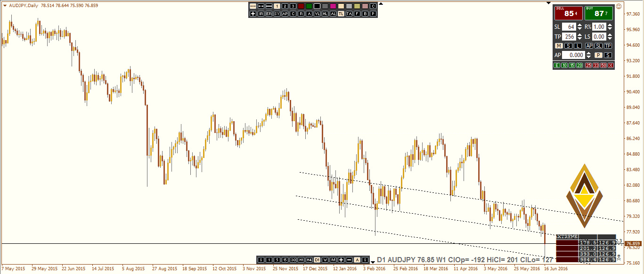Viewport: 644px width, 274px height.
Task: Enable the P toggle beside AP field
Action: coord(597,55)
